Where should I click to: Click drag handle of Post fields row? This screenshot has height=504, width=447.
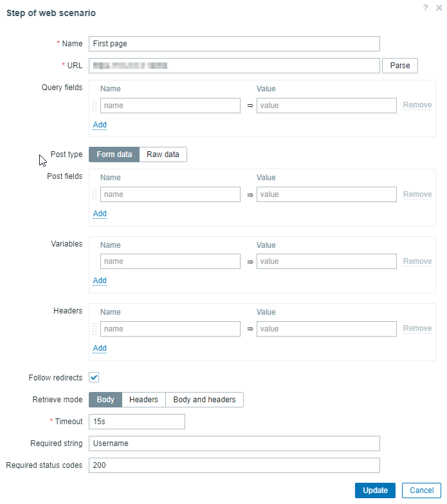click(95, 194)
